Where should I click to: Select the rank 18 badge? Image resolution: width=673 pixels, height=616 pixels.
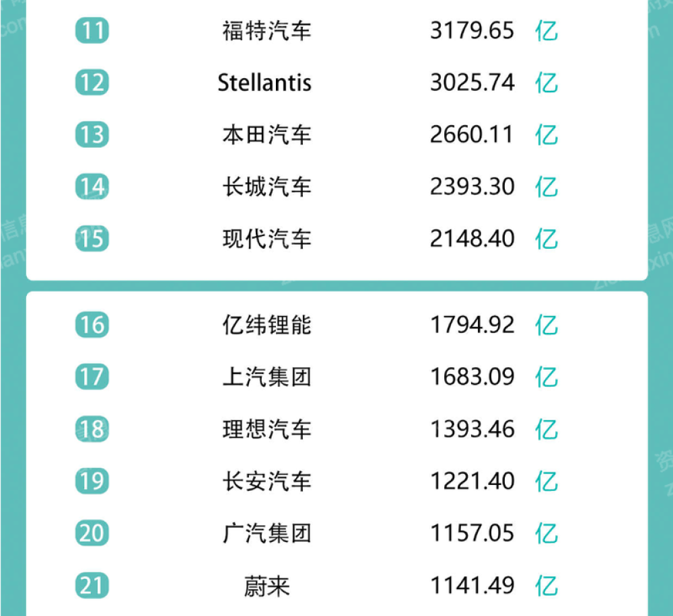(92, 429)
